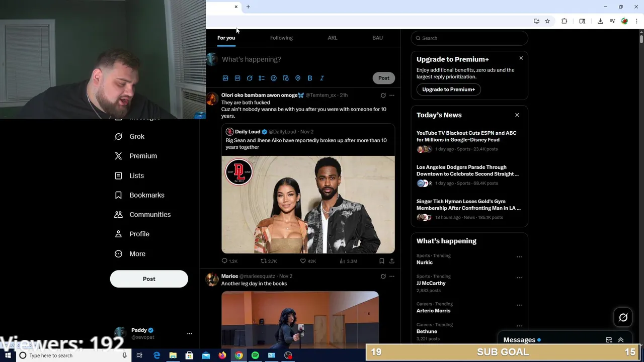The height and width of the screenshot is (362, 644).
Task: Reply to the post with 1.2K replies
Action: click(x=229, y=261)
